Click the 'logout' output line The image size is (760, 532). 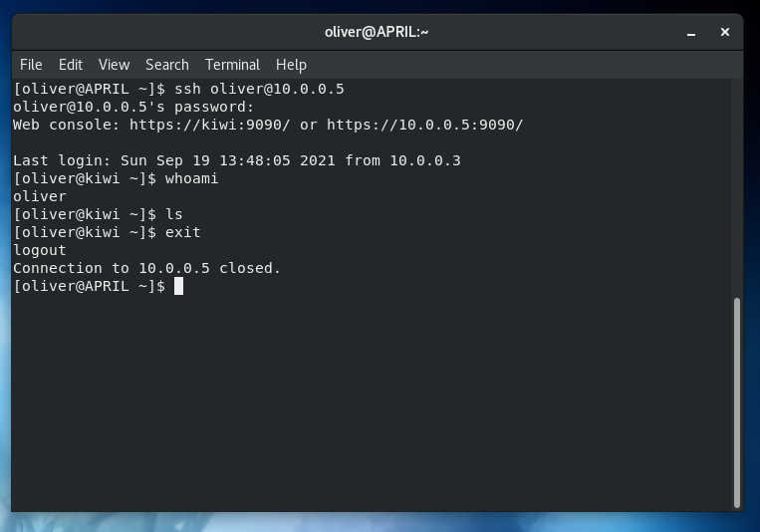tap(40, 250)
